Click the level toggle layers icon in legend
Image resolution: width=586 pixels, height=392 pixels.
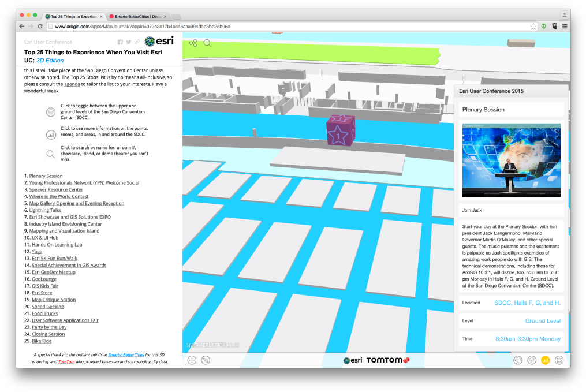tap(51, 112)
